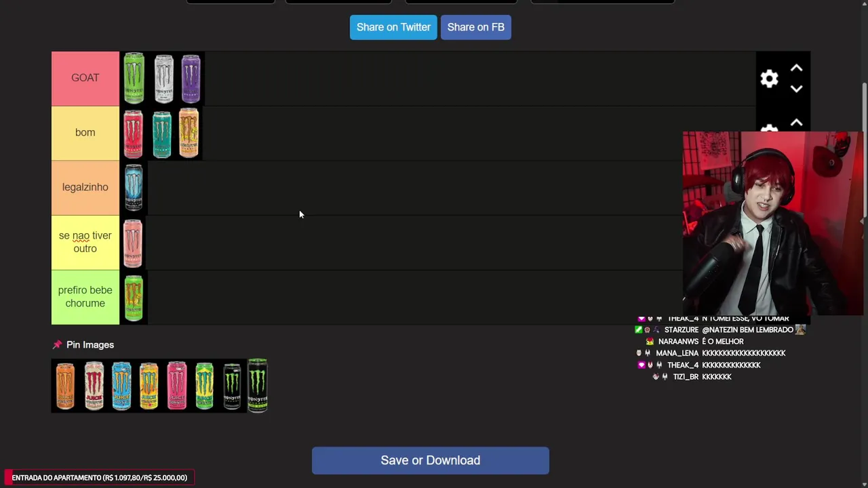868x488 pixels.
Task: Pick the green can in 'prefiro bebe chorume' row
Action: [134, 298]
